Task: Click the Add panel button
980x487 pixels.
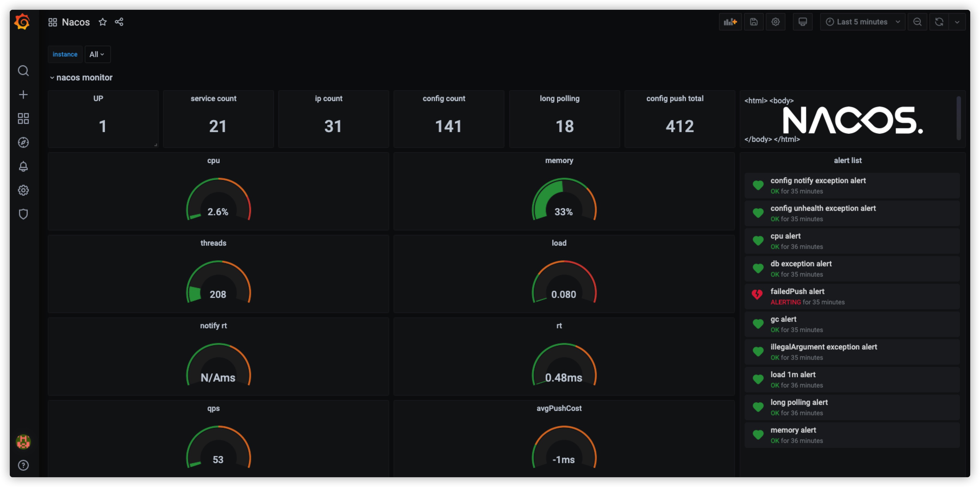Action: pos(730,22)
